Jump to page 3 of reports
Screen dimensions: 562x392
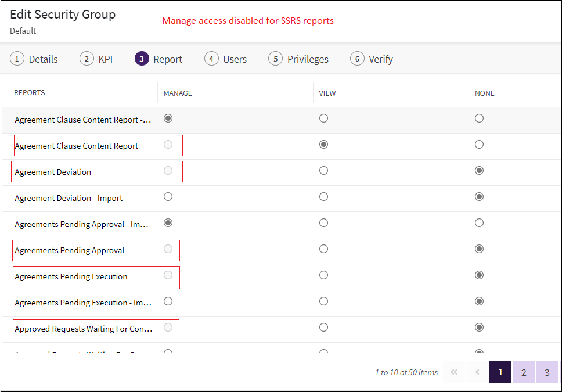point(547,372)
